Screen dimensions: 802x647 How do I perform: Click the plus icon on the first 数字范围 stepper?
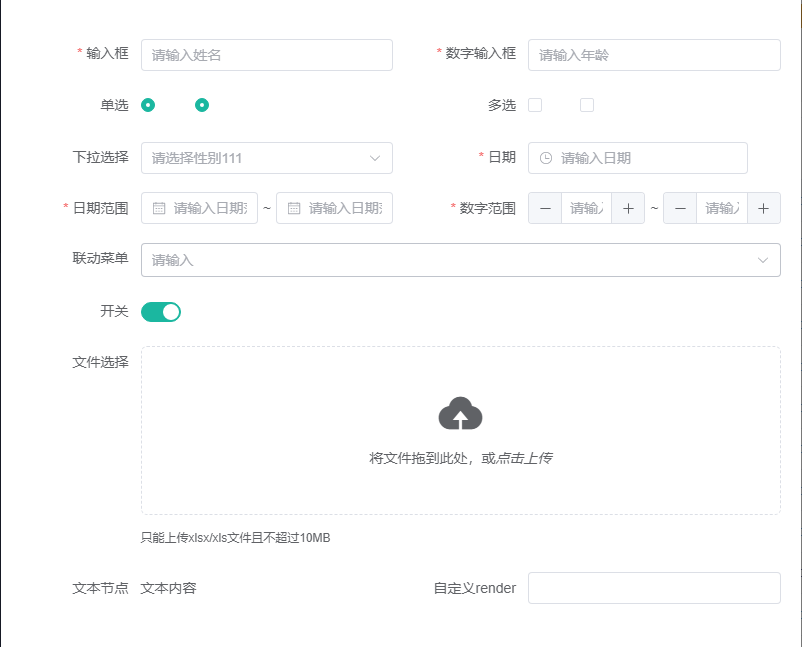coord(628,208)
